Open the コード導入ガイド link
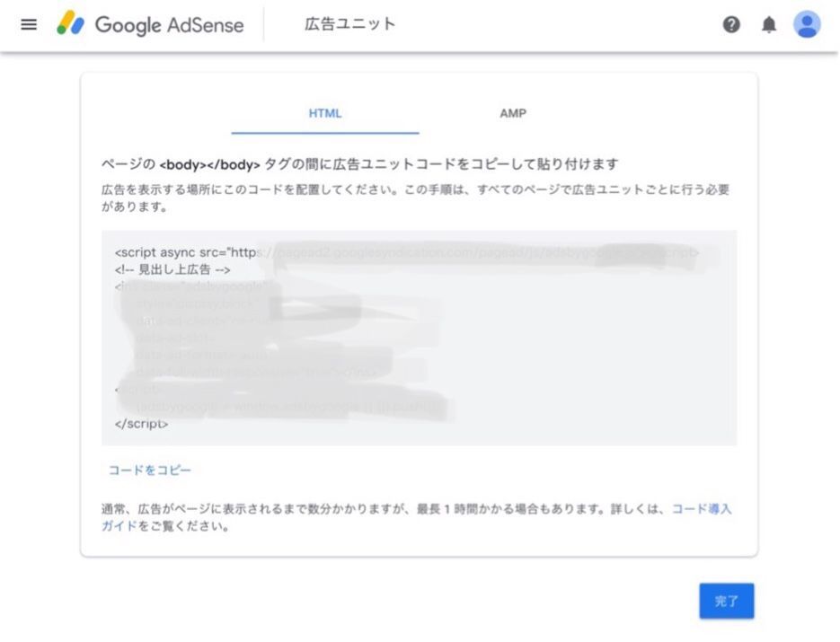This screenshot has width=840, height=642. pos(702,509)
